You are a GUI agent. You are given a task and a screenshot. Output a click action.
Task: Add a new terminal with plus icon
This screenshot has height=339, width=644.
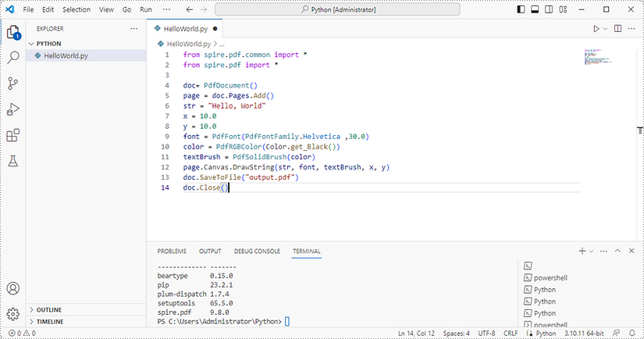(582, 251)
